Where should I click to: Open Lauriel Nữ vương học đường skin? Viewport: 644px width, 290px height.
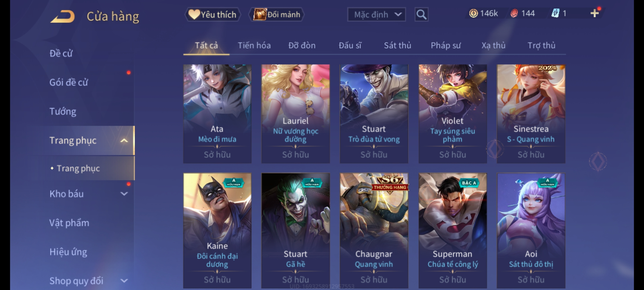pyautogui.click(x=295, y=114)
